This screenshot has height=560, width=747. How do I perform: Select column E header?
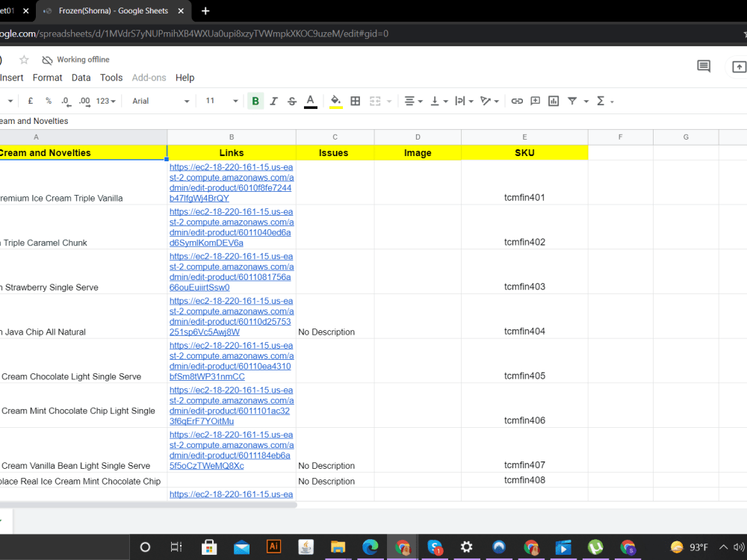pyautogui.click(x=524, y=137)
